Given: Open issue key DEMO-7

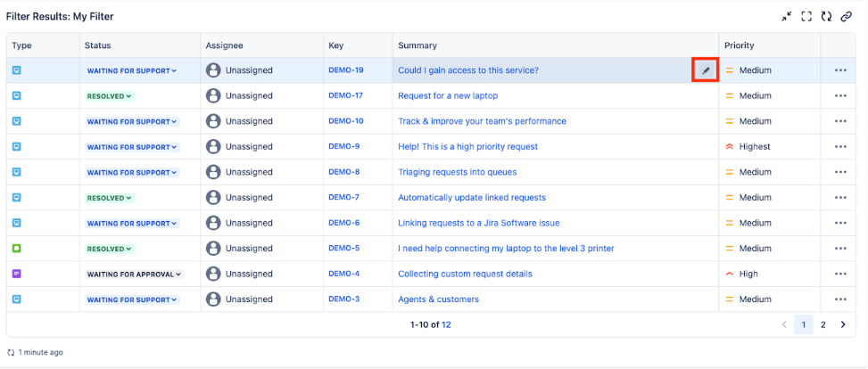Looking at the screenshot, I should 343,198.
